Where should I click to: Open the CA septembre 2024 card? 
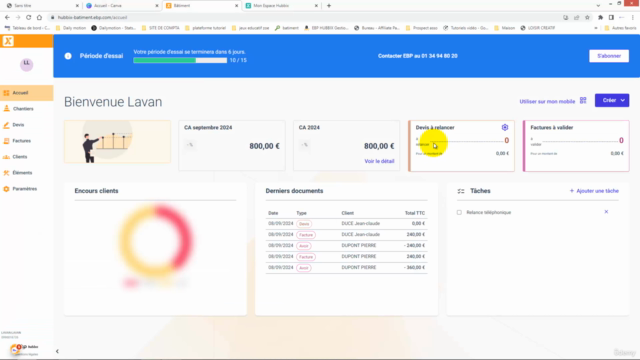point(231,146)
